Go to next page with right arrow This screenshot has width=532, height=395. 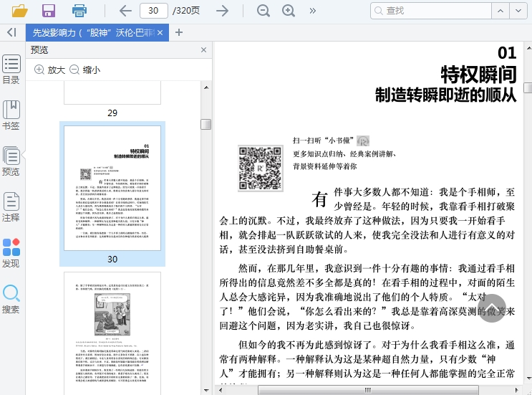pos(222,11)
